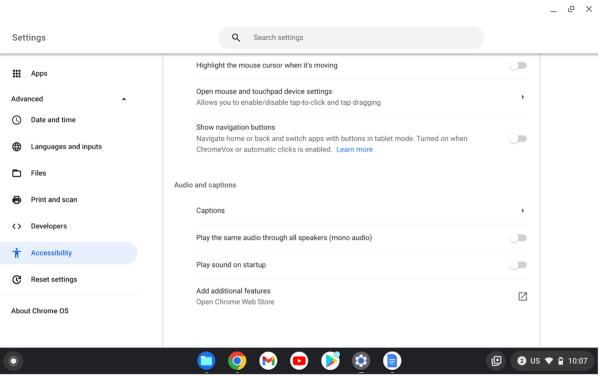Click the Apps grid icon in sidebar
The width and height of the screenshot is (600, 376).
16,73
